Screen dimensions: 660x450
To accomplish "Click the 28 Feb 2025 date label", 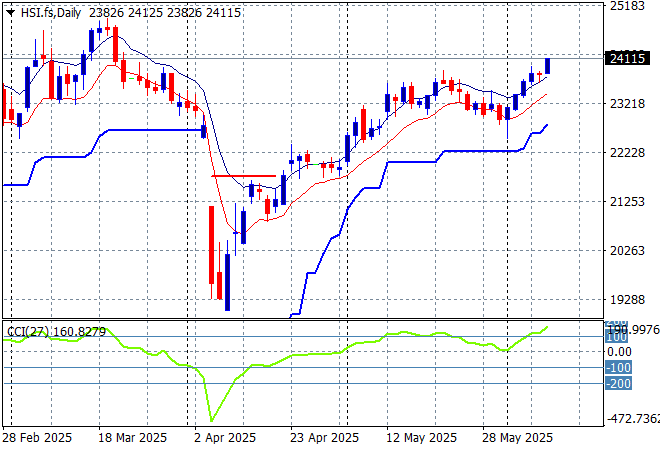I will pos(37,438).
